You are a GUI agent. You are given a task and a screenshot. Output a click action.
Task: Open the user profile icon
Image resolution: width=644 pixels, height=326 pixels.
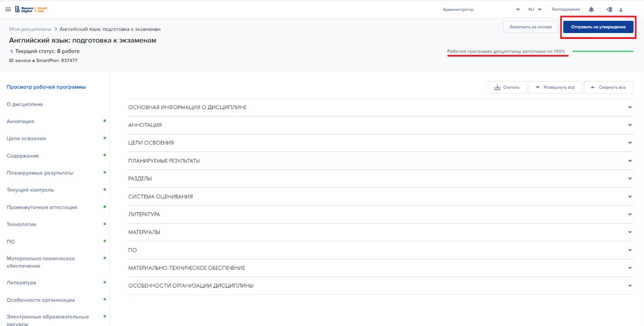tap(621, 10)
